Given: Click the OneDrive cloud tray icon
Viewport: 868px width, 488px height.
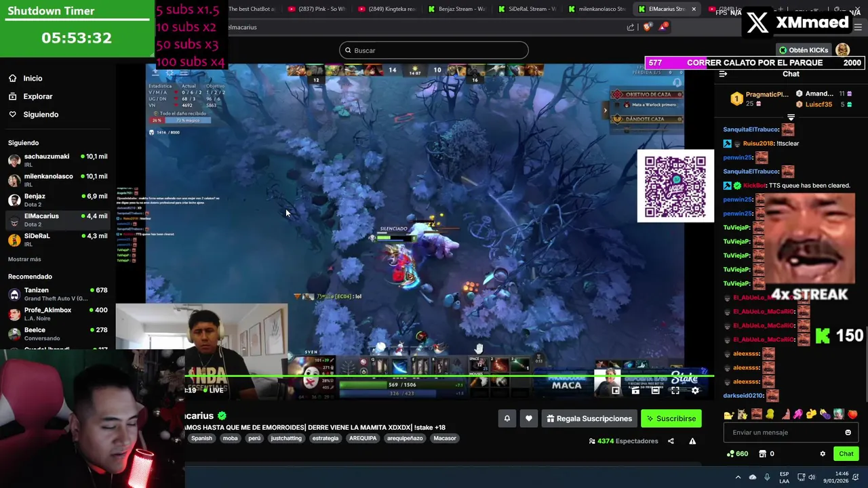Looking at the screenshot, I should (x=753, y=477).
